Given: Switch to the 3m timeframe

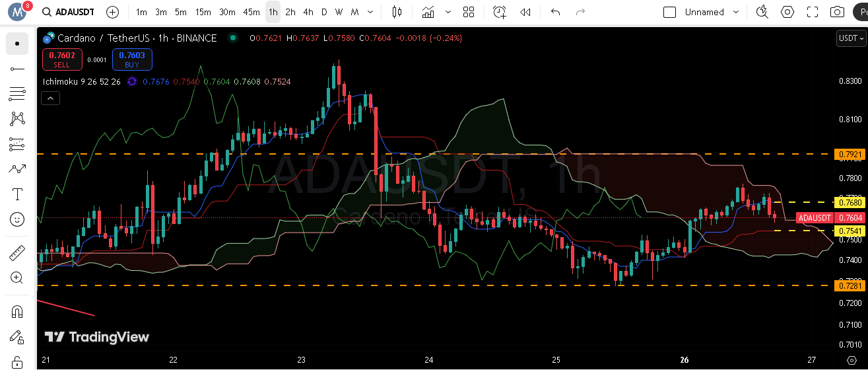Looking at the screenshot, I should tap(161, 12).
